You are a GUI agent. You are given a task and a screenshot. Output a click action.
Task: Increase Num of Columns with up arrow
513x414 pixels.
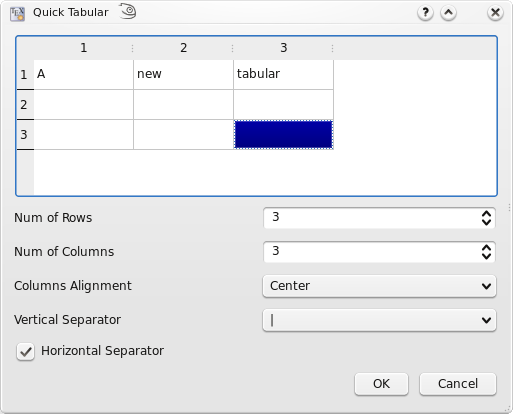pos(486,248)
